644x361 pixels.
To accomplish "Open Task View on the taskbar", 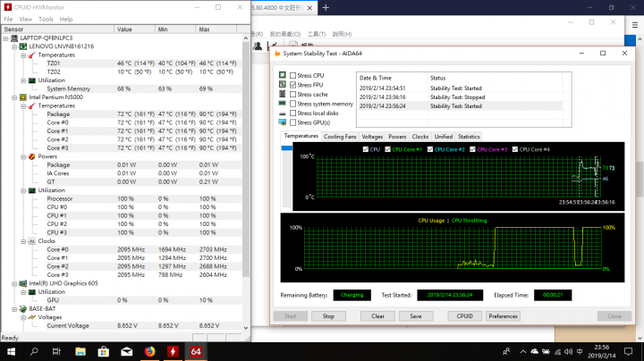I will (56, 351).
